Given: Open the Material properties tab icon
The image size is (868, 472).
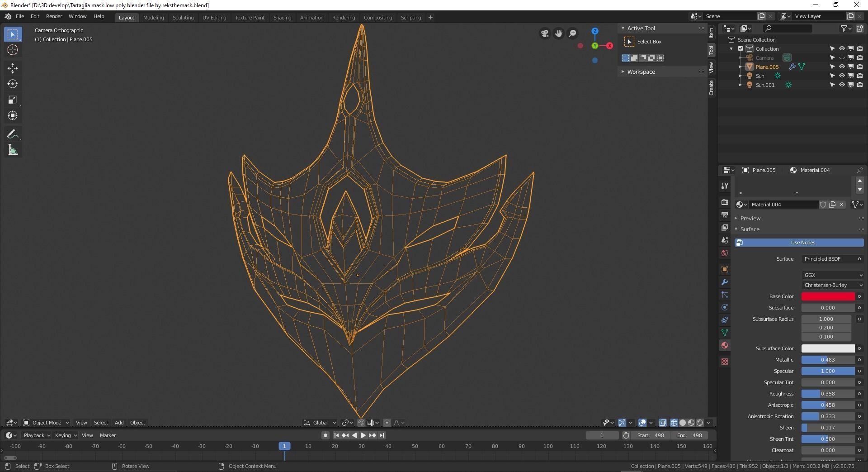Looking at the screenshot, I should click(x=725, y=345).
